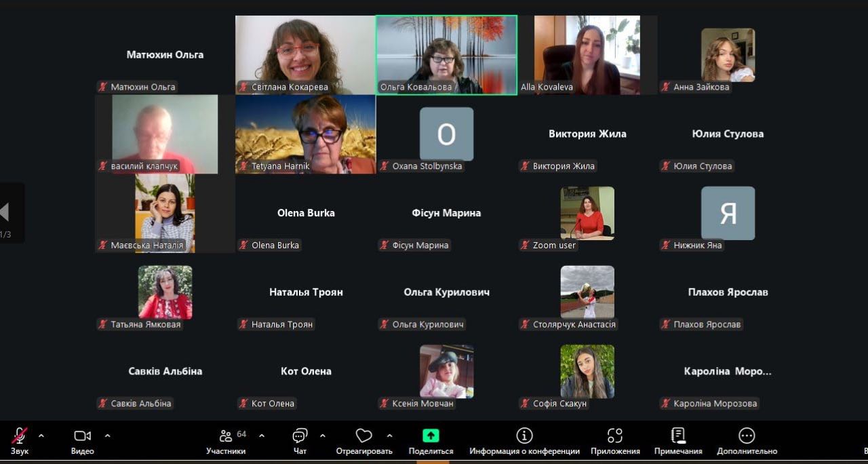The height and width of the screenshot is (464, 868).
Task: Expand audio options arrow next to Звук
Action: coord(41,436)
